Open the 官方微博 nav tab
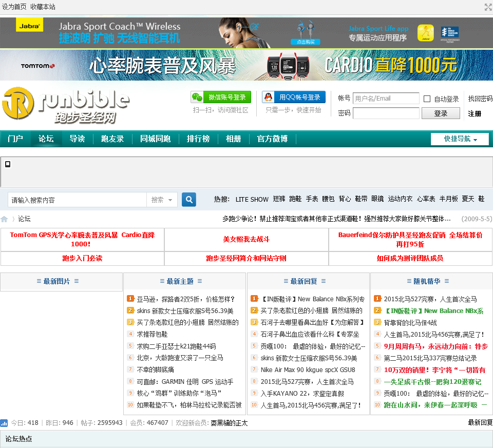The image size is (493, 448). coord(272,139)
